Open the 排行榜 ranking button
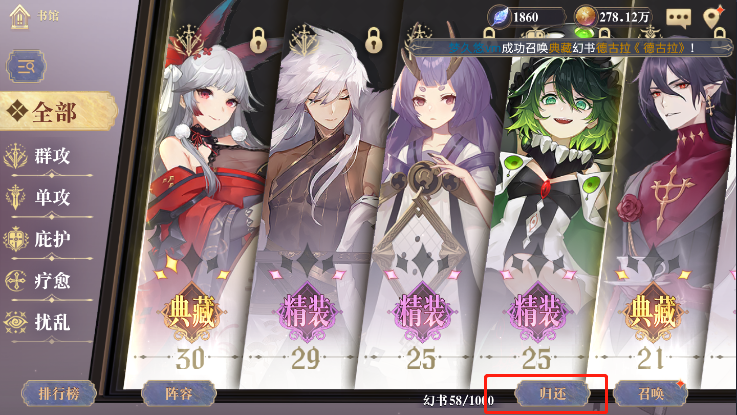737x415 pixels. click(59, 393)
